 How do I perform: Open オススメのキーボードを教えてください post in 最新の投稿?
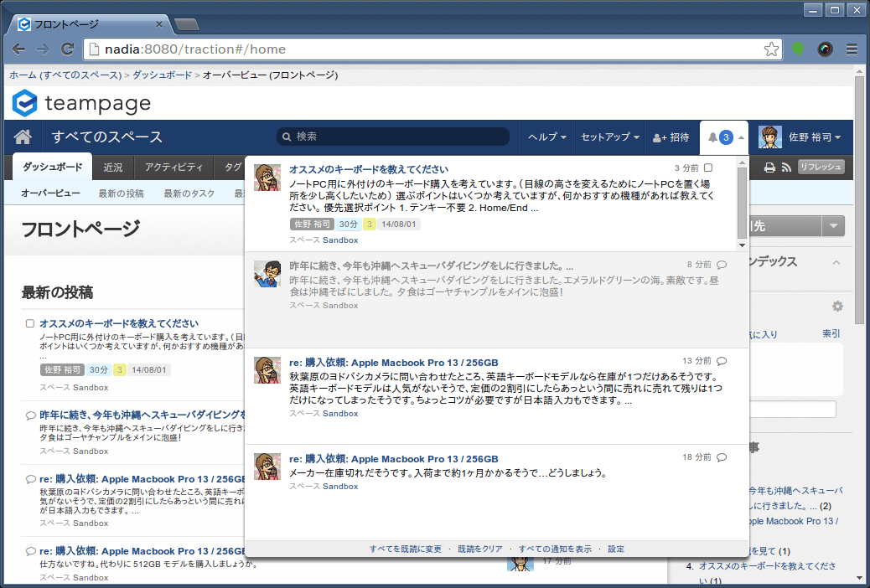[x=119, y=323]
